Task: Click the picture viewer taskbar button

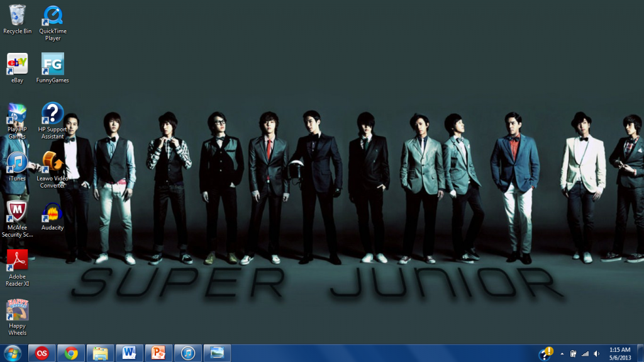Action: (x=217, y=353)
